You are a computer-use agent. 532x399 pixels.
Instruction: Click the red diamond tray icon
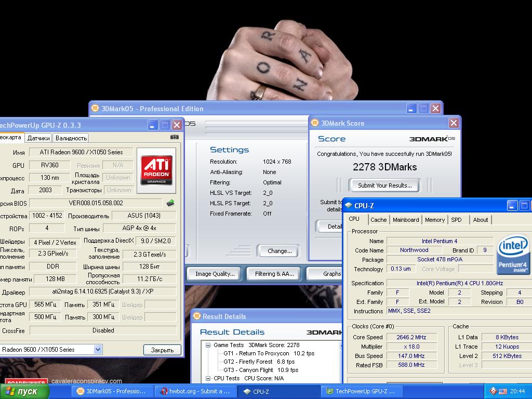[x=494, y=391]
